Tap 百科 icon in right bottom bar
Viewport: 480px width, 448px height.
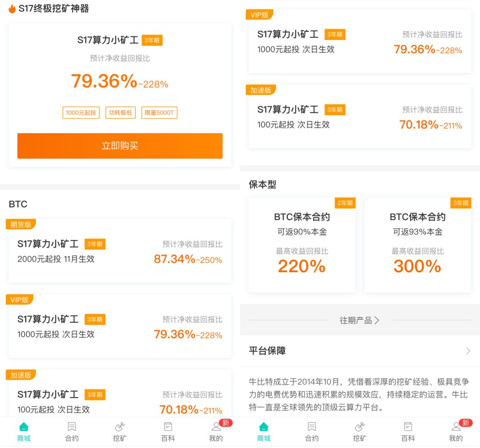tap(408, 427)
